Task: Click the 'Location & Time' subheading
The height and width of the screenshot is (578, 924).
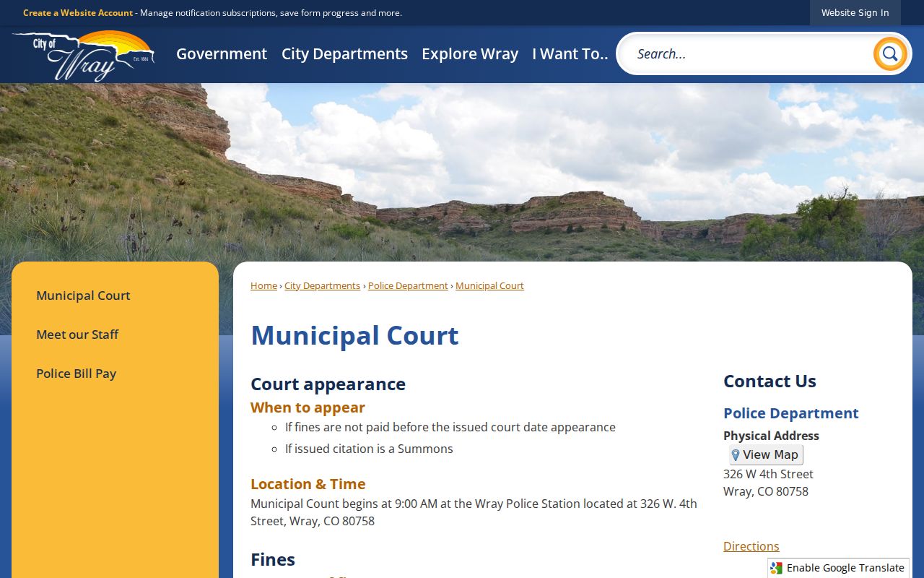Action: tap(308, 484)
